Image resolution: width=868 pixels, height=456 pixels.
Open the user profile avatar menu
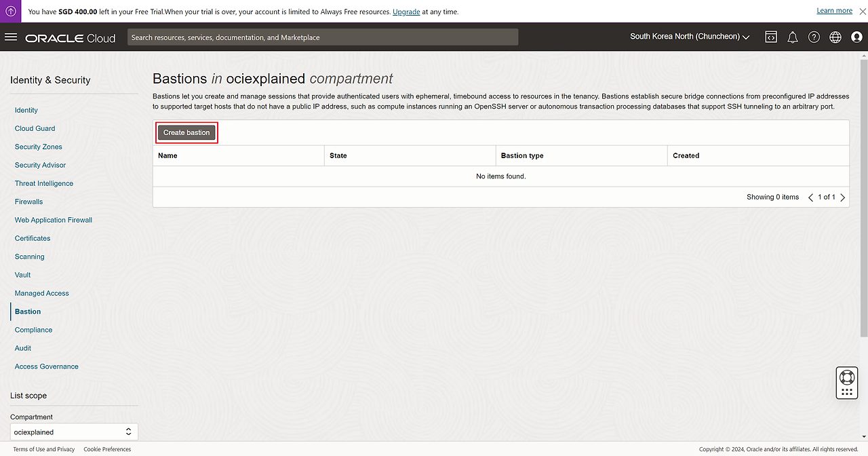point(856,37)
